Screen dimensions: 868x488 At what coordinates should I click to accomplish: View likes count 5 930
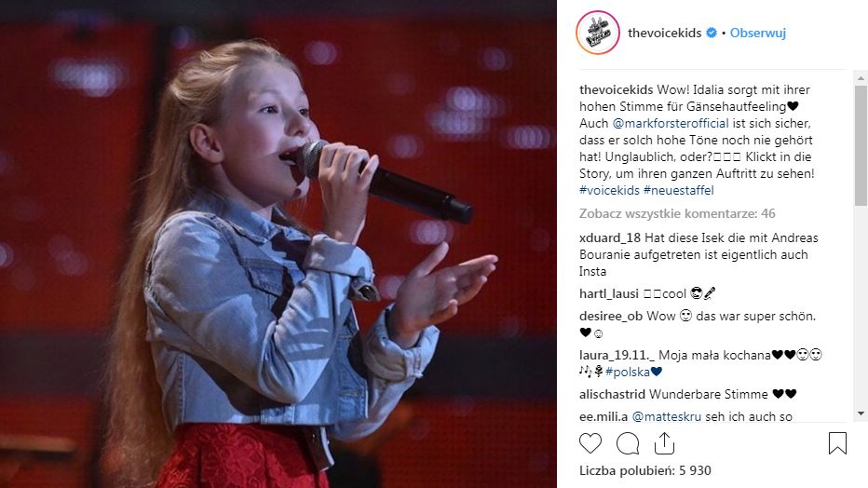(x=644, y=471)
